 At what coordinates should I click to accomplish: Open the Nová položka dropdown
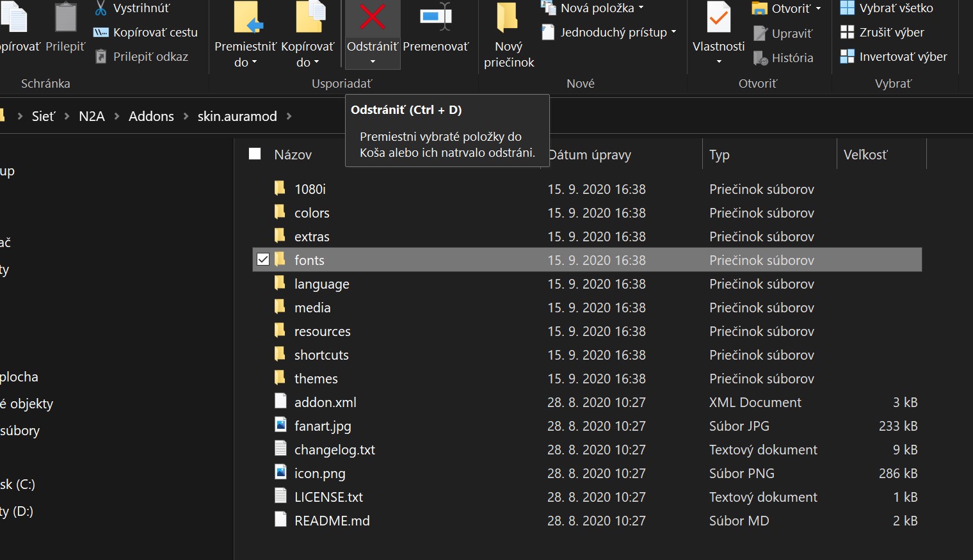click(x=641, y=8)
